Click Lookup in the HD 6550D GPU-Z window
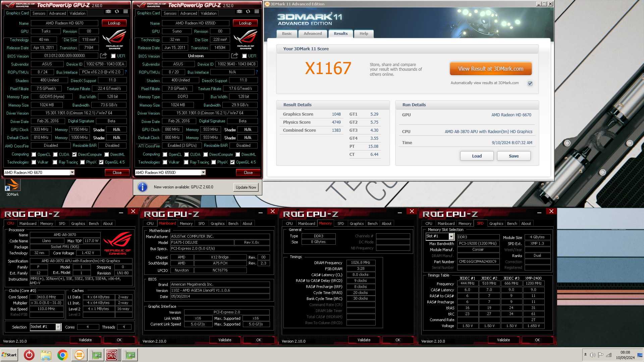Viewport: 644px width, 362px height. coord(245,23)
